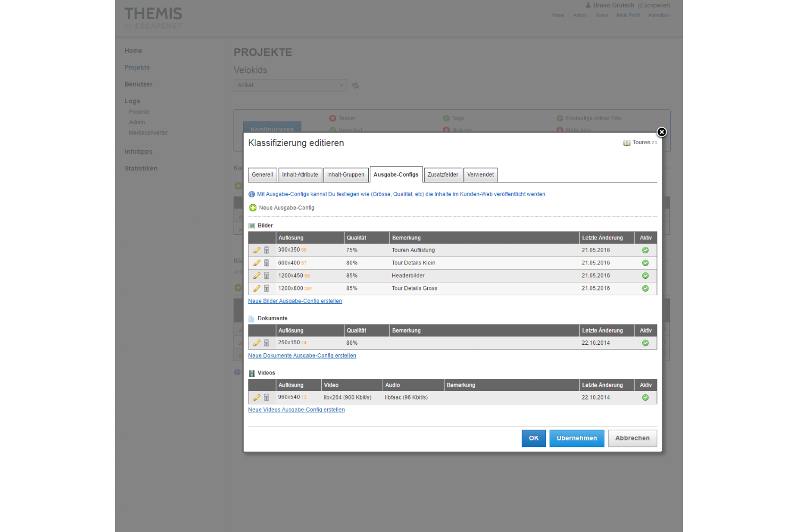798x532 pixels.
Task: Open the Touren book icon in dialog header
Action: tap(627, 143)
